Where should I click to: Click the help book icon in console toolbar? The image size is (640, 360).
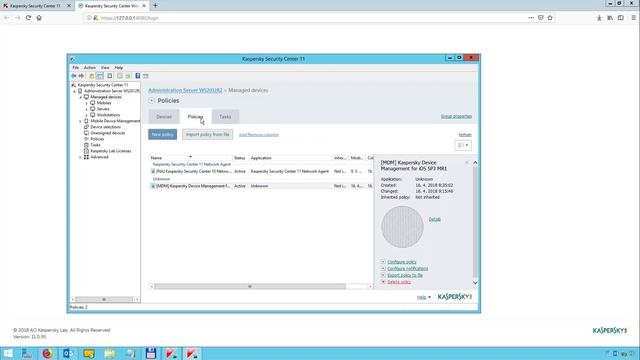click(x=138, y=76)
